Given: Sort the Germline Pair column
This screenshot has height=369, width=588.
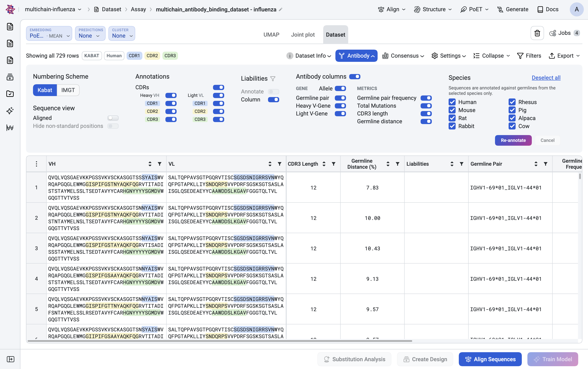Looking at the screenshot, I should click(536, 164).
